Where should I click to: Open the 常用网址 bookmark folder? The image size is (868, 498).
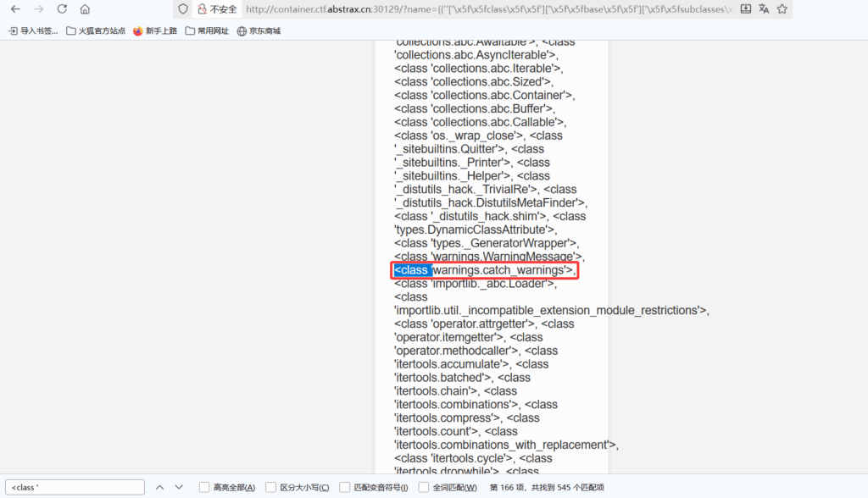point(207,31)
